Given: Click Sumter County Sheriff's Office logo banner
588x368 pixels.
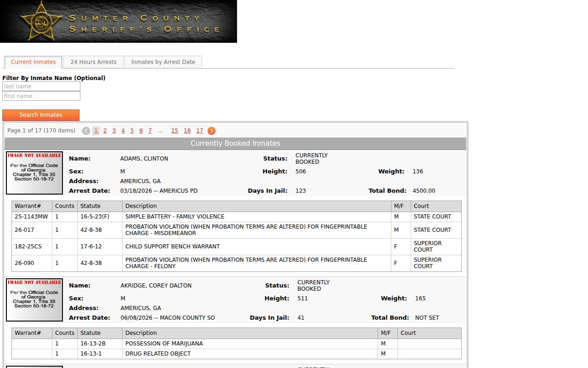Looking at the screenshot, I should point(119,21).
